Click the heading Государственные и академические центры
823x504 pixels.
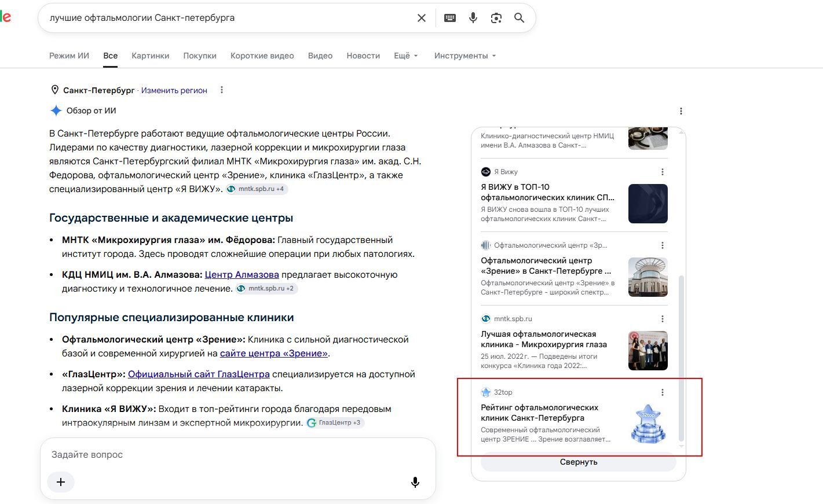(x=171, y=218)
